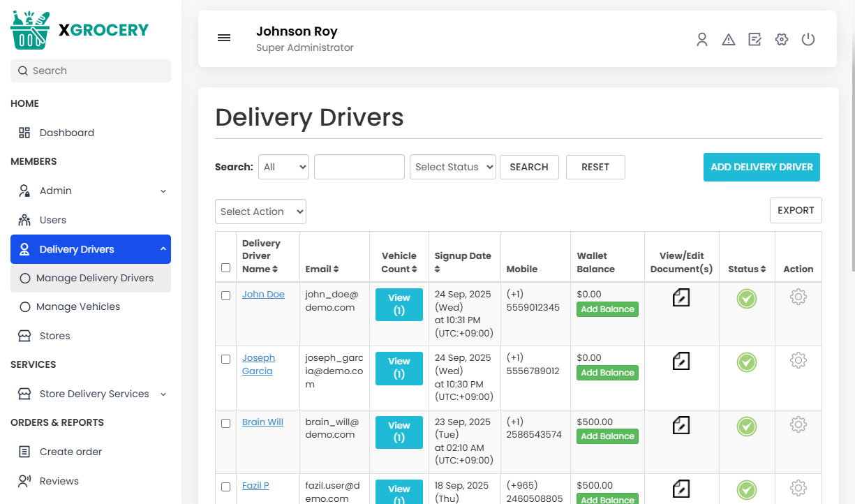
Task: Toggle the select-all checkbox in the table header
Action: click(x=225, y=267)
